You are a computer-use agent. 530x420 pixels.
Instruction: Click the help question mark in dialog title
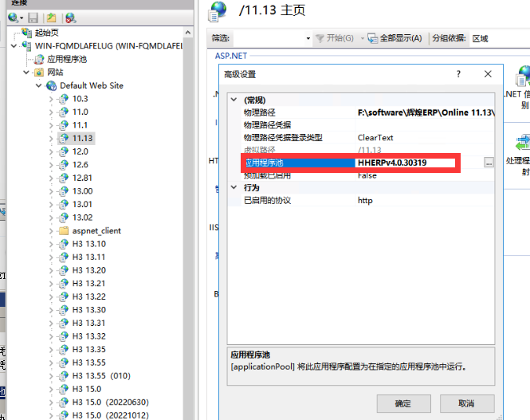tap(458, 74)
